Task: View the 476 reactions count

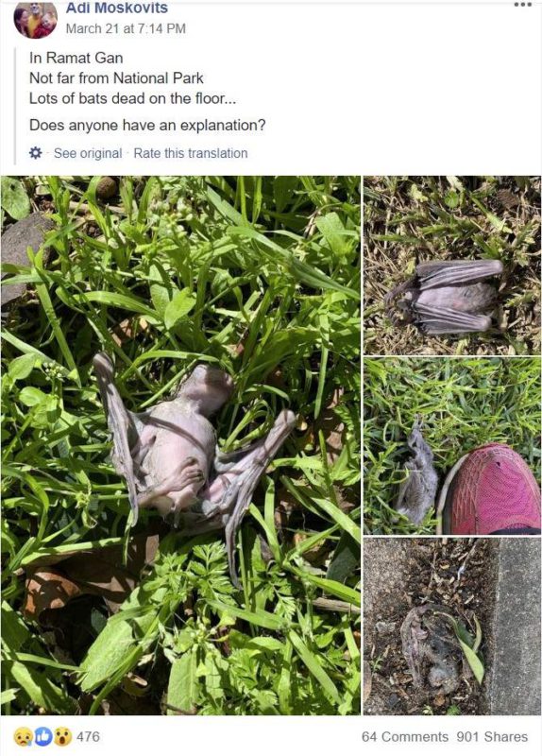Action: coord(88,737)
